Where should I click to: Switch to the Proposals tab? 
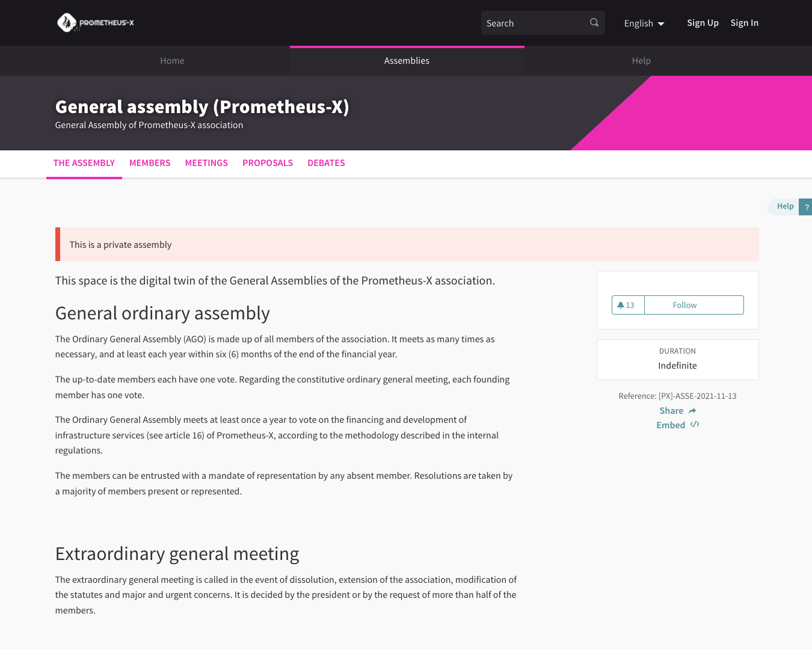pyautogui.click(x=268, y=163)
